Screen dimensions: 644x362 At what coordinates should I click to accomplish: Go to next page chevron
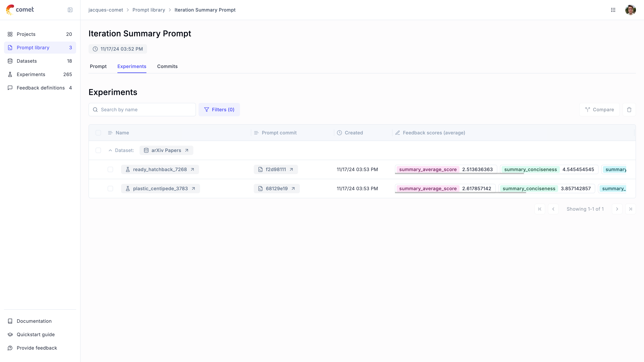click(617, 209)
